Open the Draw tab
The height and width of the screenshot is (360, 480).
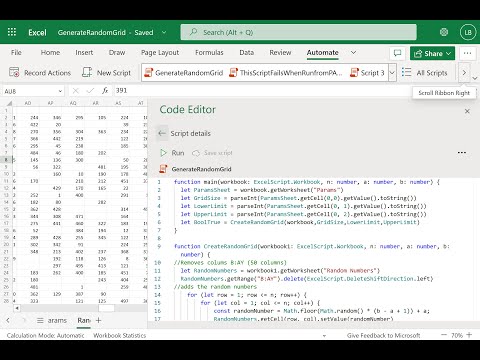(x=117, y=53)
